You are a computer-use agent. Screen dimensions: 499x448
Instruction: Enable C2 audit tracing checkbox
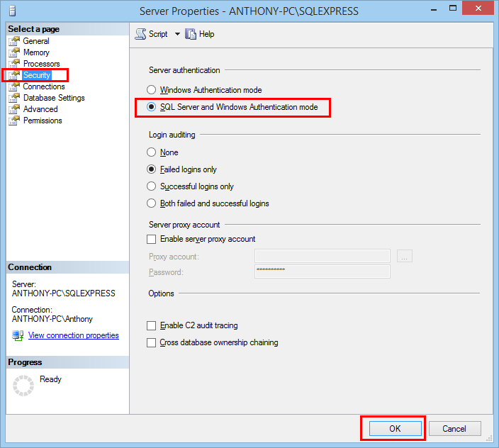(x=151, y=325)
